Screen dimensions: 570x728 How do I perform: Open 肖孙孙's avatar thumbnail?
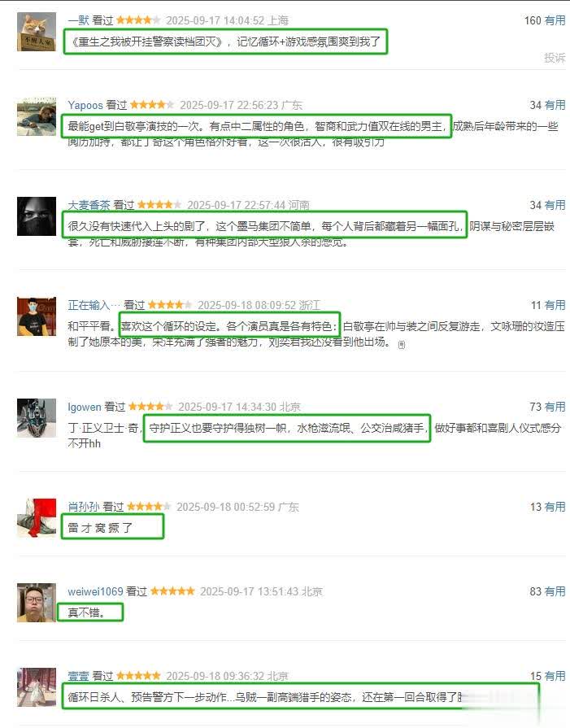(x=37, y=518)
